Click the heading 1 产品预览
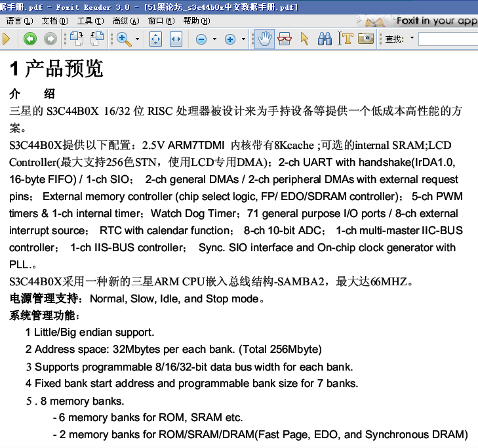This screenshot has height=448, width=478. coord(56,68)
